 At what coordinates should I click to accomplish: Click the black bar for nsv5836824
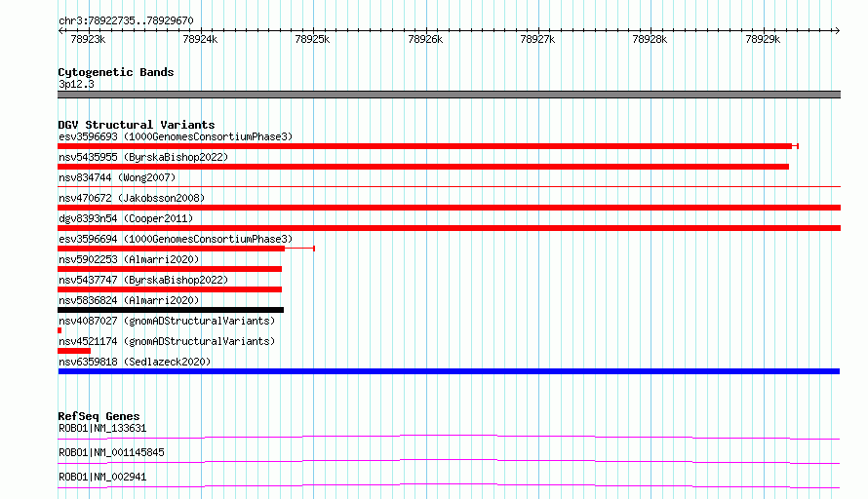171,310
